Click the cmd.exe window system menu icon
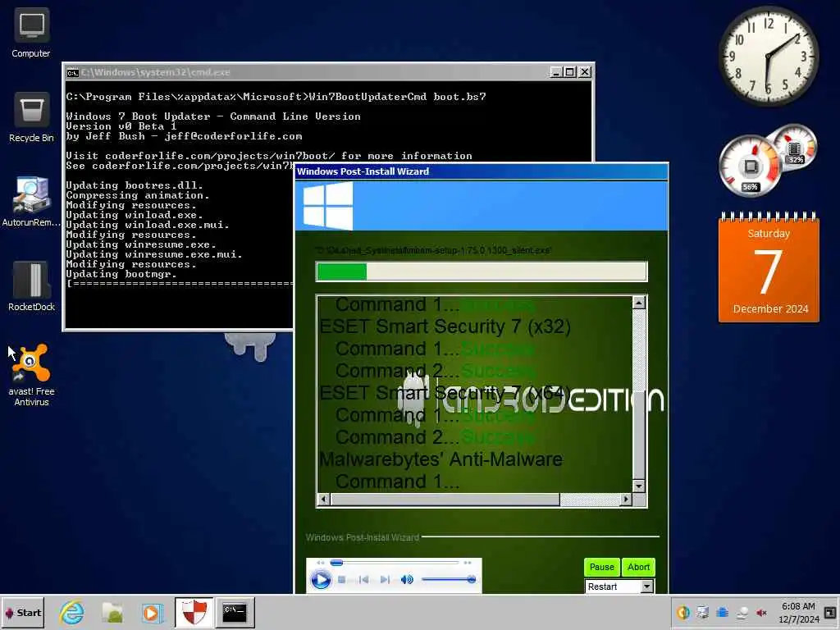This screenshot has width=840, height=630. [x=72, y=72]
